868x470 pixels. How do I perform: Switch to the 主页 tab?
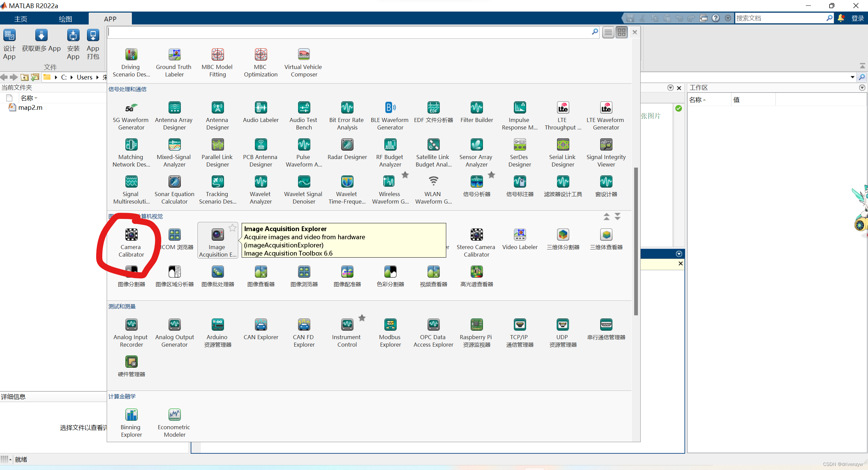[21, 19]
